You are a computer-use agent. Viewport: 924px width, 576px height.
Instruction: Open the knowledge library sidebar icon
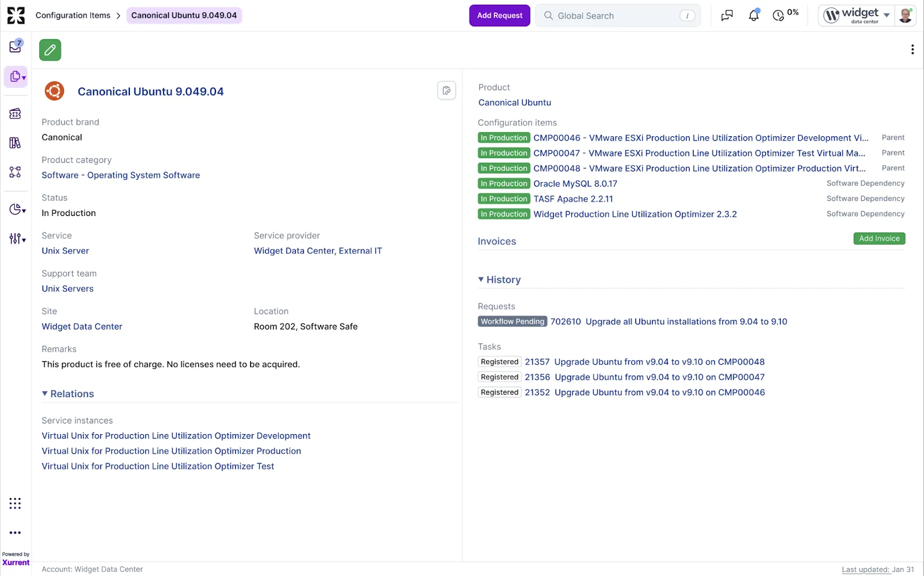pos(16,143)
